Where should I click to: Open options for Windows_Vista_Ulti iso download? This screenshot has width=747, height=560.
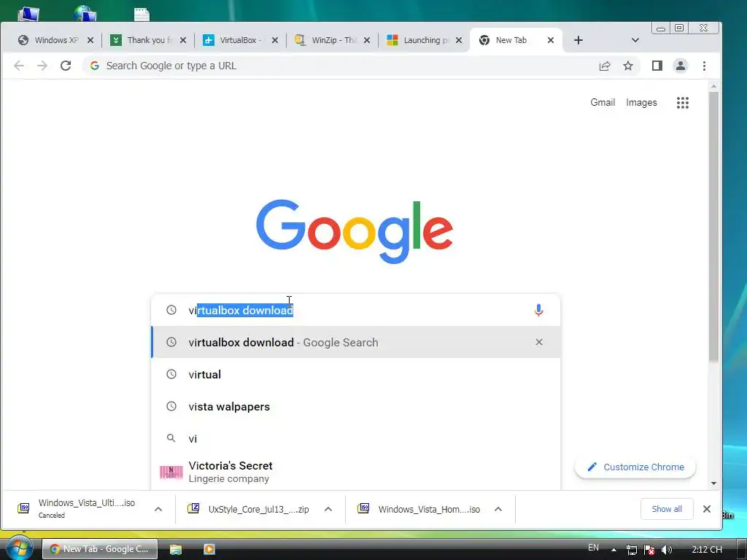(158, 509)
